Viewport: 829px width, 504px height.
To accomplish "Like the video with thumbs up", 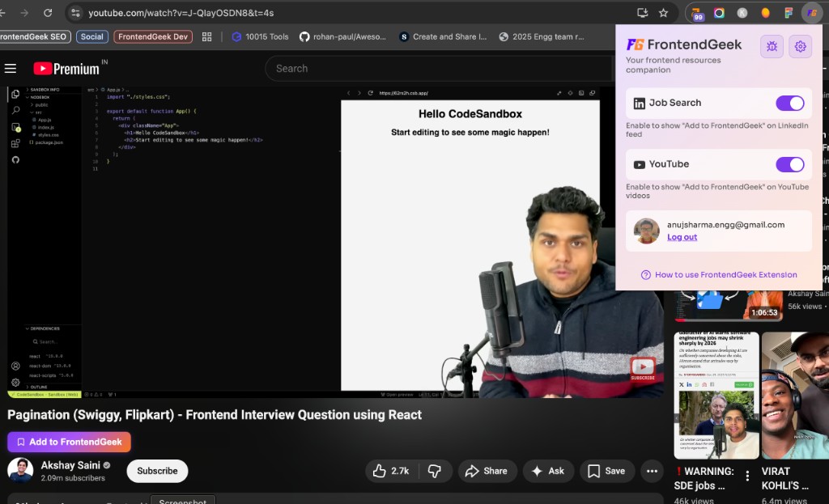I will pyautogui.click(x=391, y=471).
